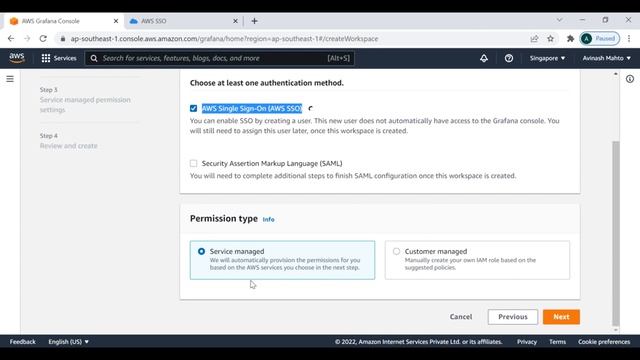Bookmark page with the star icon

pyautogui.click(x=550, y=38)
